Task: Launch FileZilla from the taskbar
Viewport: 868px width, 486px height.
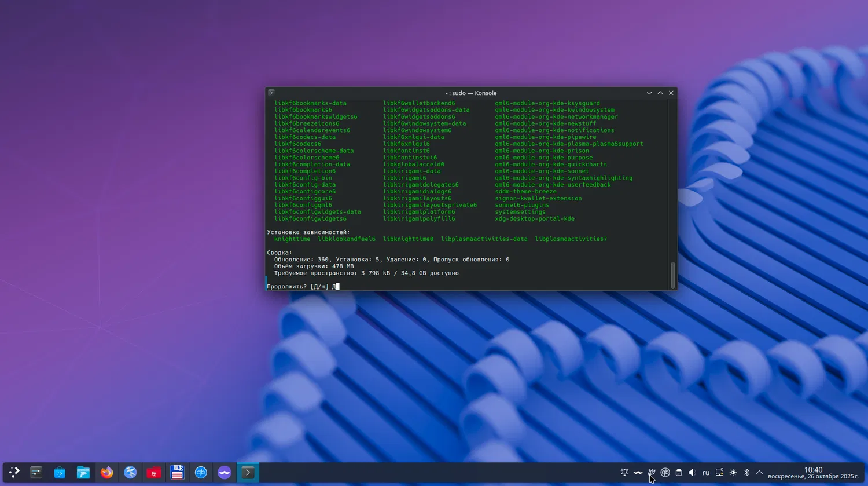Action: [153, 473]
